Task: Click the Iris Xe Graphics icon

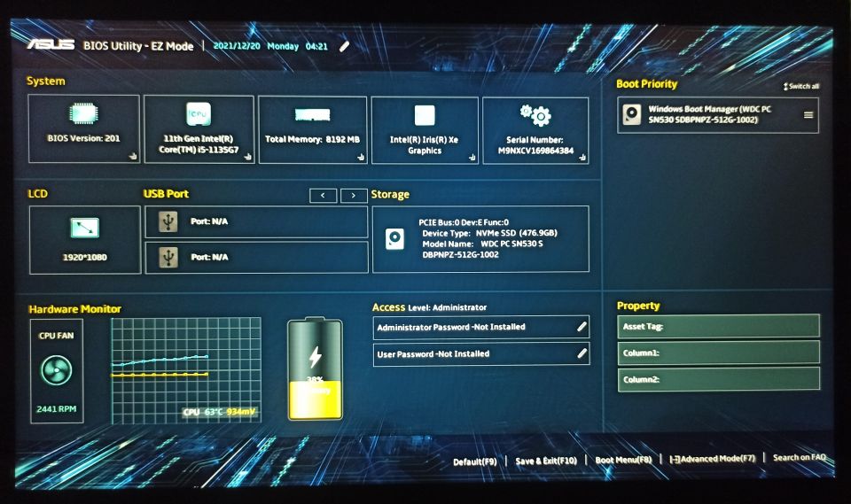Action: 425,115
